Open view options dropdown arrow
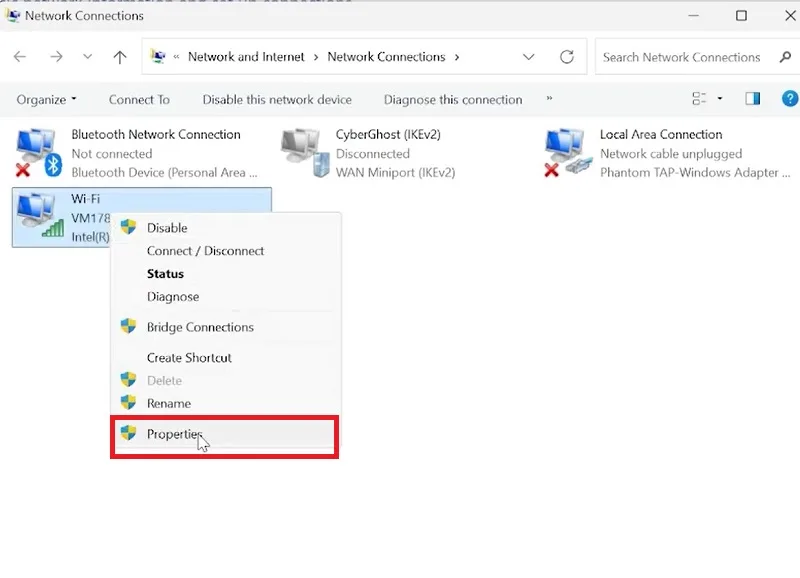The image size is (800, 578). (x=720, y=98)
